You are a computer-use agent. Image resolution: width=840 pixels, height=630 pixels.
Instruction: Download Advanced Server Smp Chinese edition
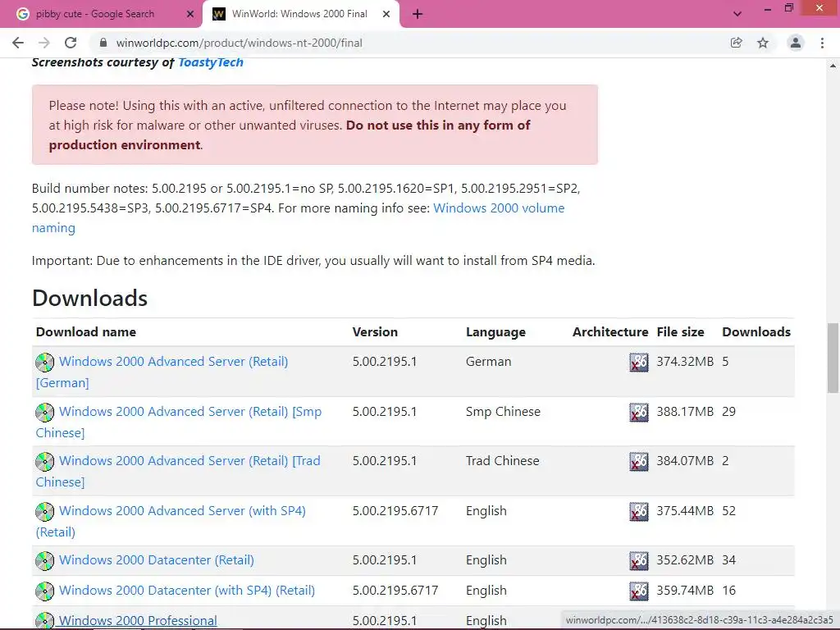(x=178, y=422)
